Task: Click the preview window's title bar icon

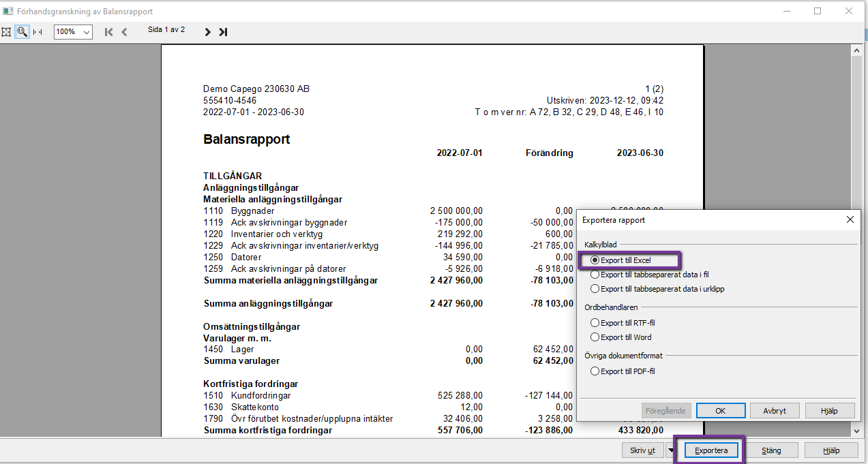Action: pyautogui.click(x=9, y=12)
